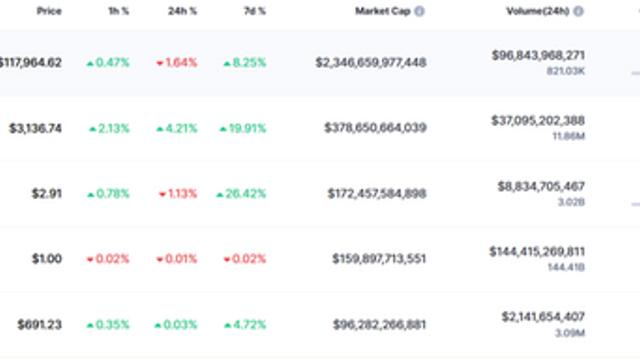Click the $2.91 price cell
Screen dimensions: 640x360
pyautogui.click(x=47, y=193)
